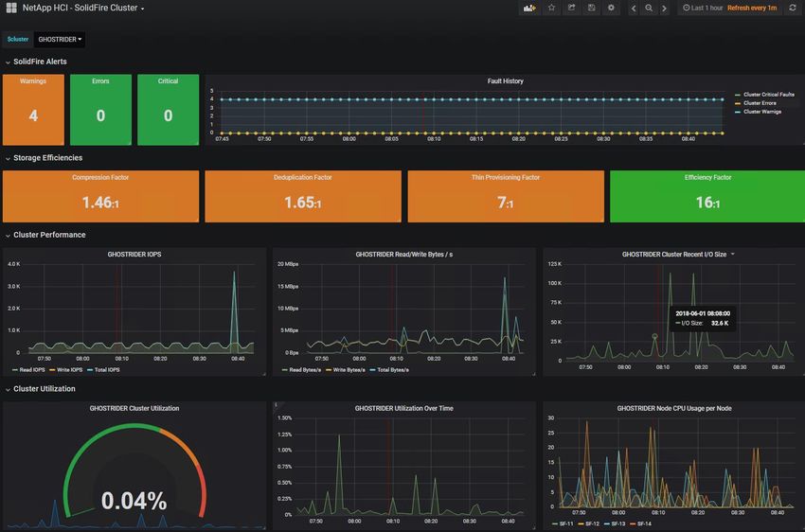Open the GHOSTRIDER cluster variable dropdown
Screen dimensions: 805x532
pyautogui.click(x=60, y=40)
